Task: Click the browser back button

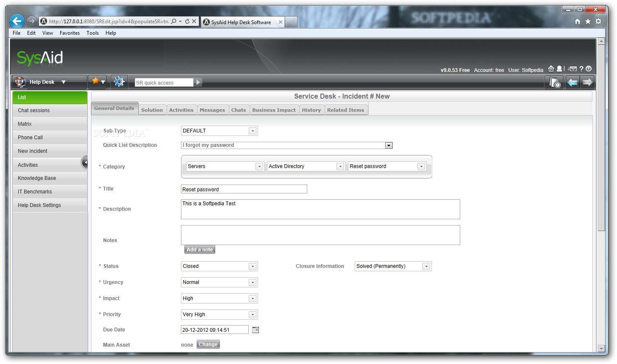Action: click(17, 21)
